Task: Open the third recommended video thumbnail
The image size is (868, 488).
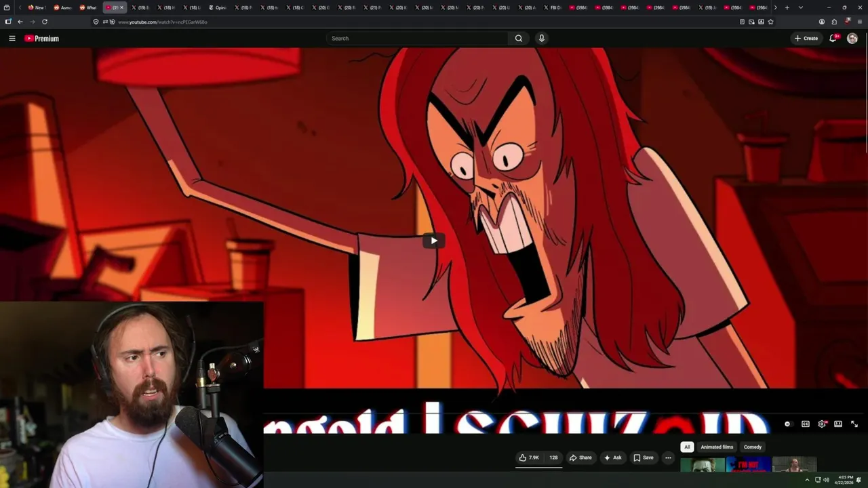Action: (x=794, y=465)
